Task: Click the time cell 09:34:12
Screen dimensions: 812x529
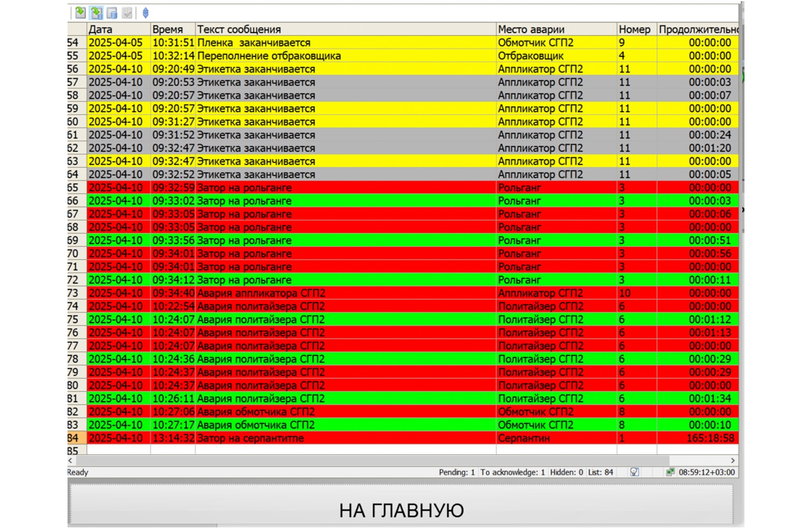Action: click(174, 280)
